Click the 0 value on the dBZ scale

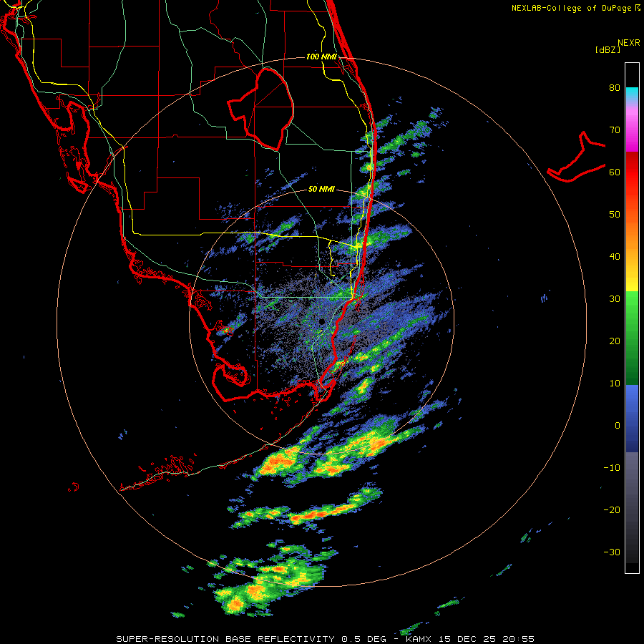(x=618, y=426)
